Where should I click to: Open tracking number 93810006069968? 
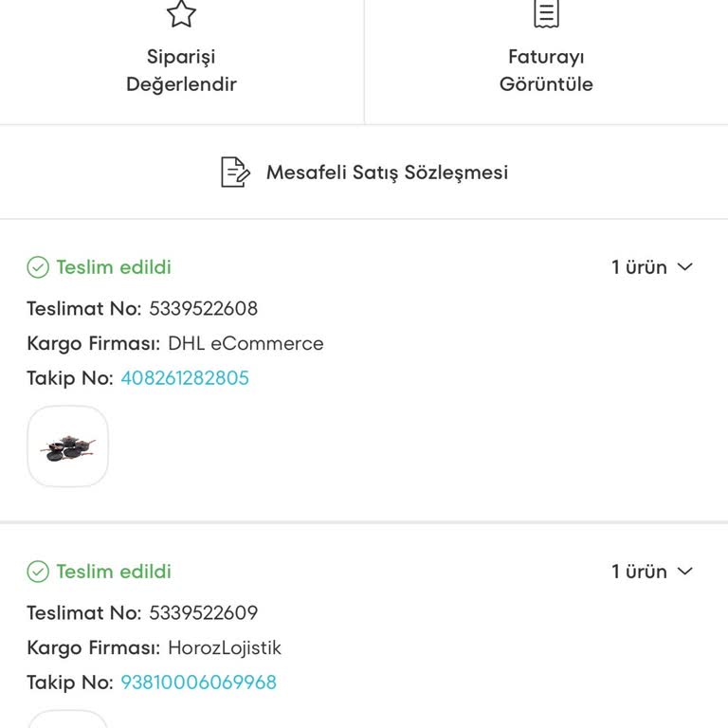tap(198, 682)
